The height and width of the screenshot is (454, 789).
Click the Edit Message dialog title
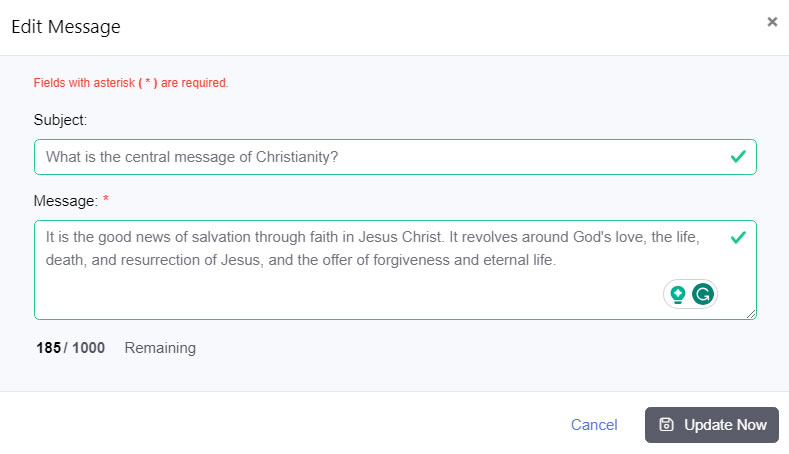coord(66,27)
